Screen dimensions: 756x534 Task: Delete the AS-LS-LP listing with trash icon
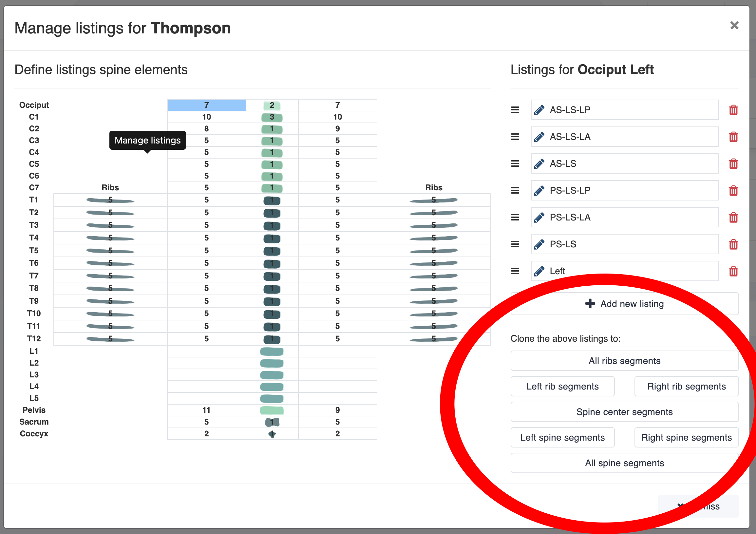tap(733, 110)
